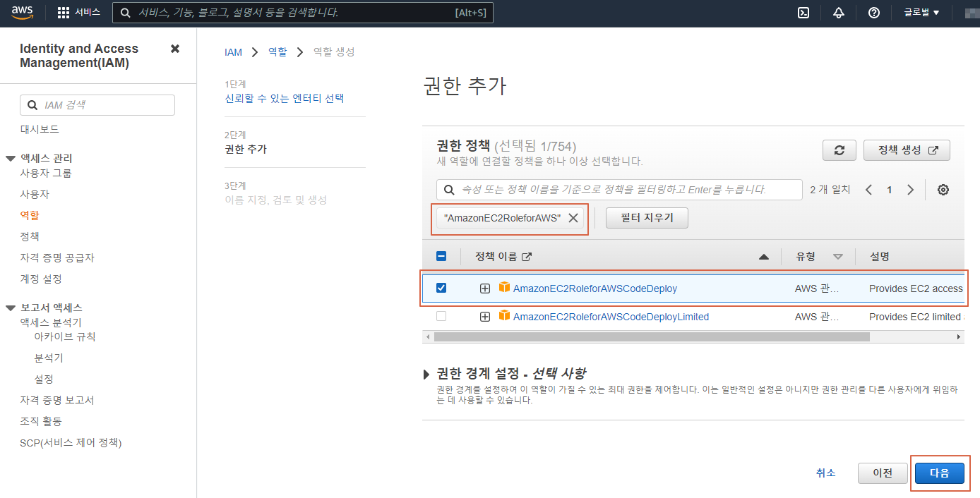
Task: Open 정책 in the sidebar
Action: pyautogui.click(x=30, y=236)
